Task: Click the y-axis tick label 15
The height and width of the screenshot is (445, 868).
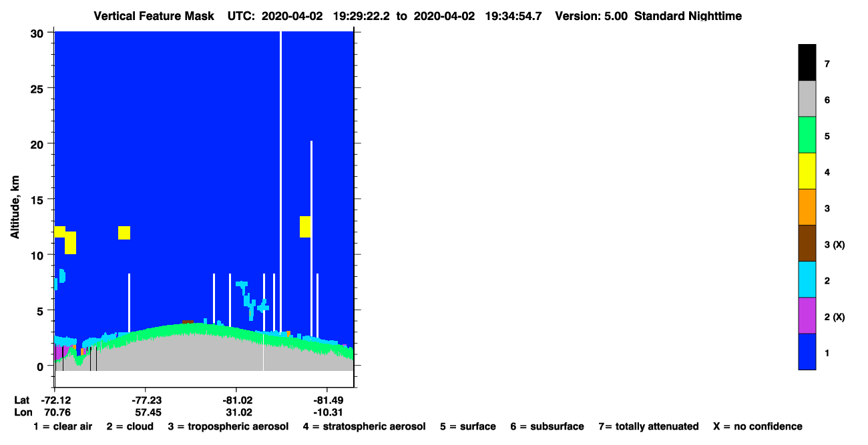Action: 38,199
